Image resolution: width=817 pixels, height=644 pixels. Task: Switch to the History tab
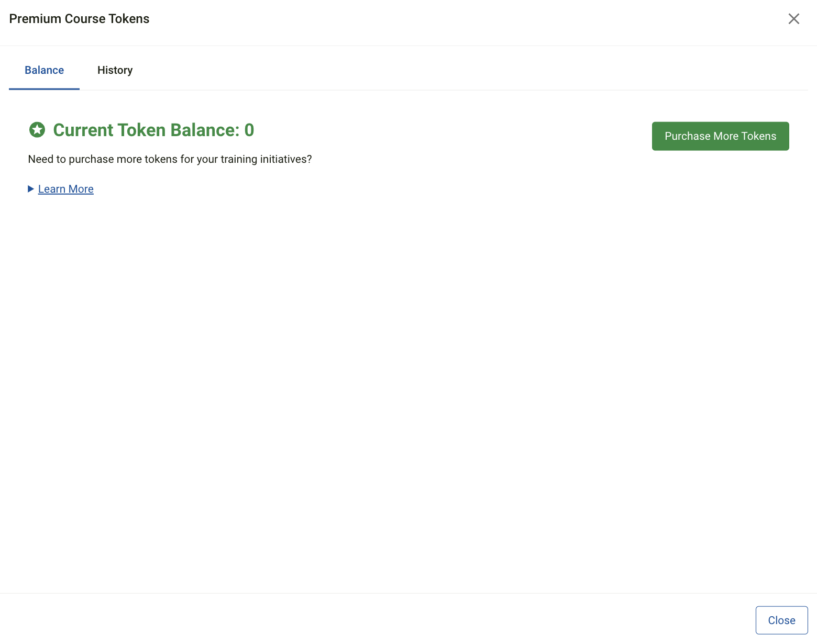[115, 70]
